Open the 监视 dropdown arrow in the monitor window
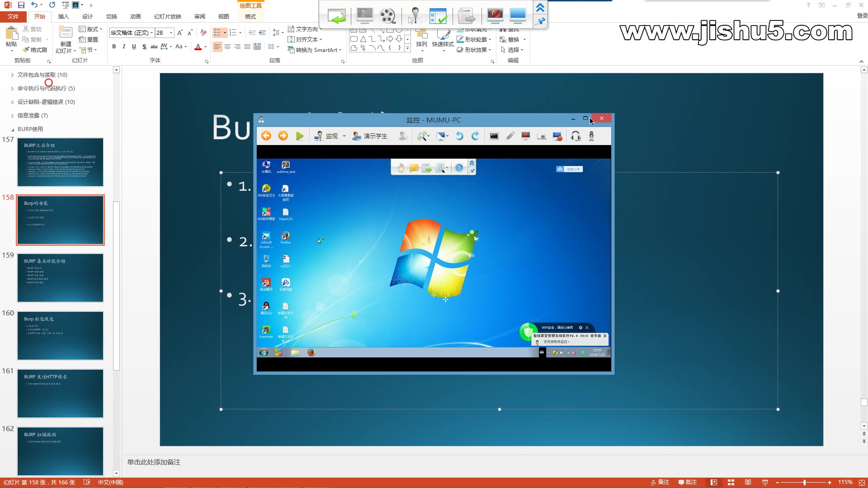The image size is (868, 488). (344, 136)
